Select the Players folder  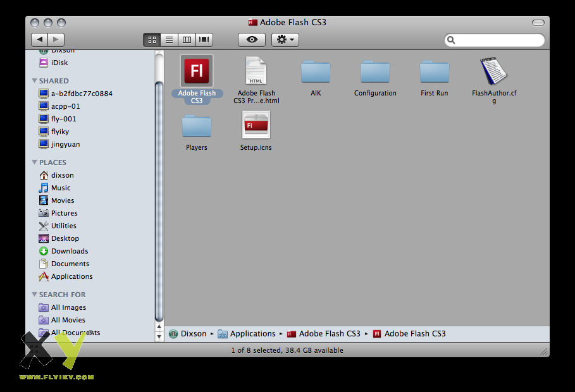coord(197,126)
